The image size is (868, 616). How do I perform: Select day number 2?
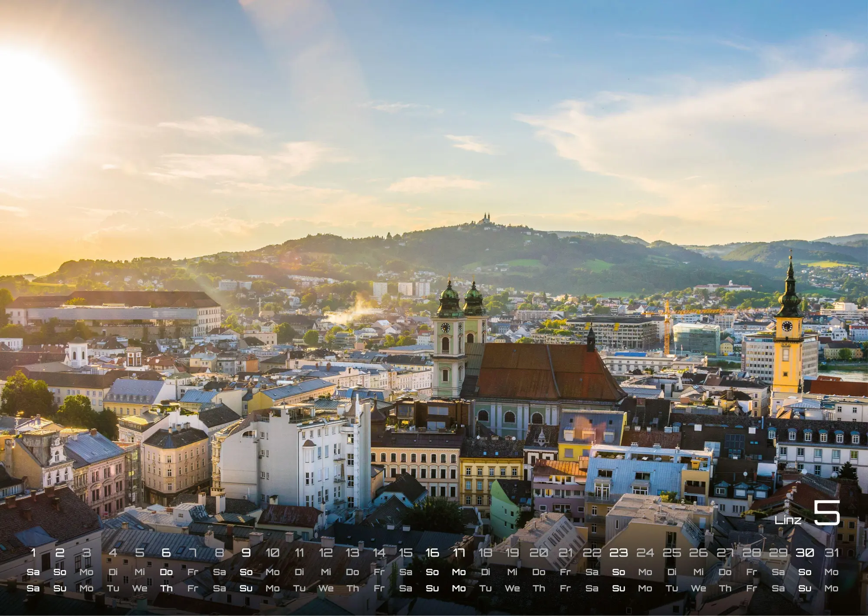pyautogui.click(x=60, y=553)
